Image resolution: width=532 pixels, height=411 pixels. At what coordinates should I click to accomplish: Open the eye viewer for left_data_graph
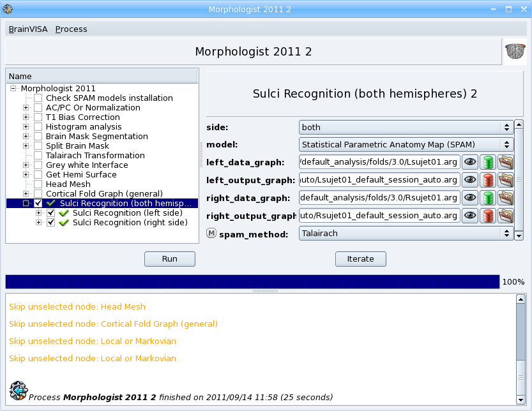tap(469, 162)
